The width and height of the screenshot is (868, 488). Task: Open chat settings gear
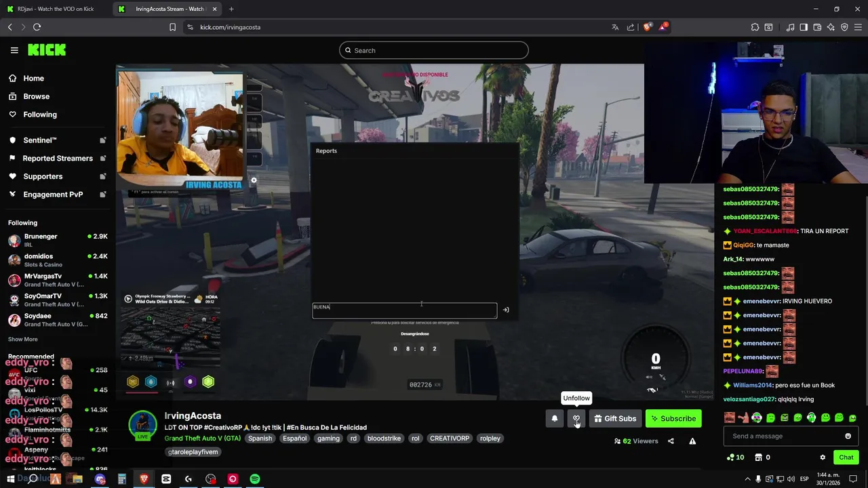coord(823,457)
